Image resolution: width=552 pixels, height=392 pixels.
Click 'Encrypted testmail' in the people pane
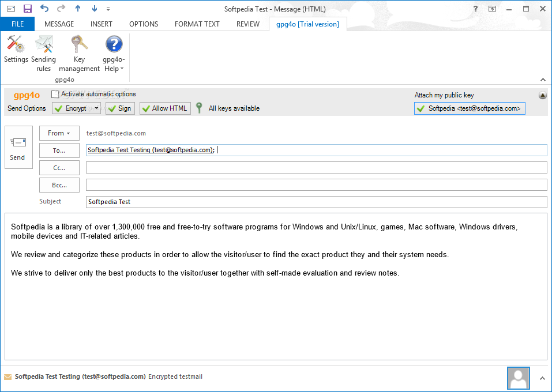point(175,376)
